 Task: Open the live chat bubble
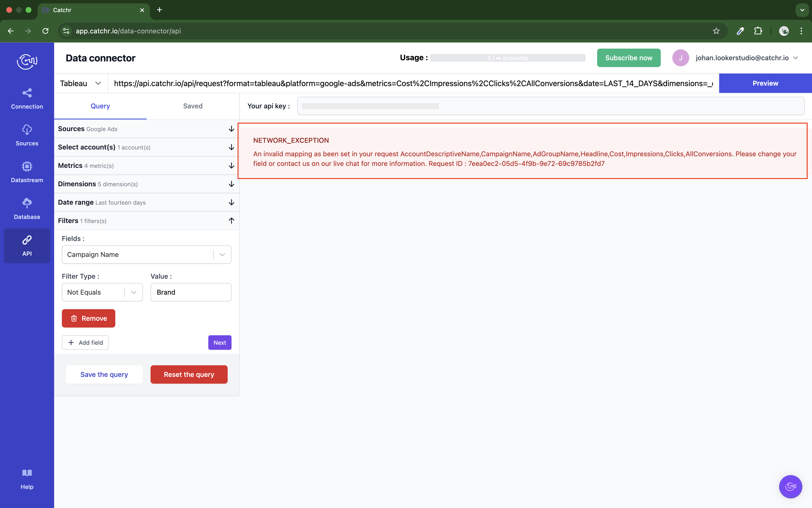point(790,486)
